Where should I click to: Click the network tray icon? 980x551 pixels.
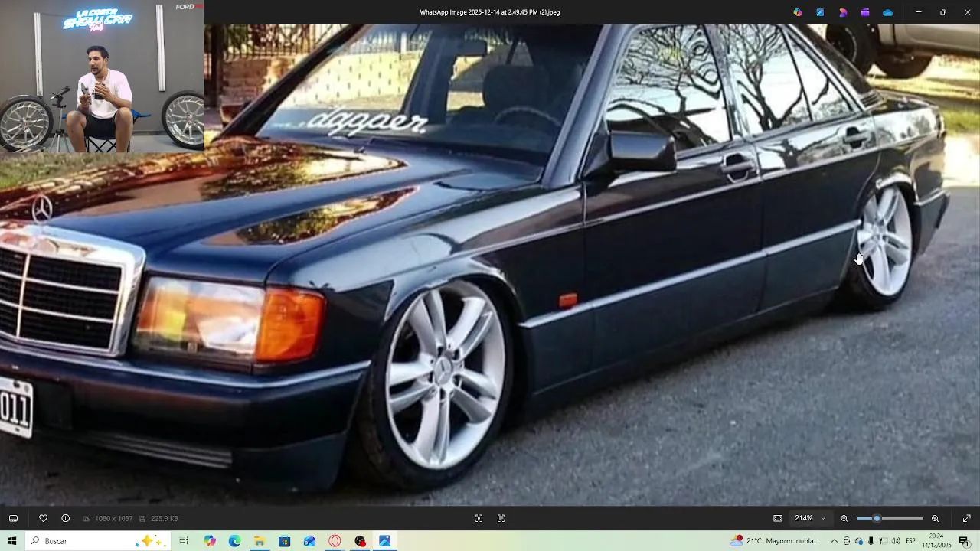click(884, 541)
